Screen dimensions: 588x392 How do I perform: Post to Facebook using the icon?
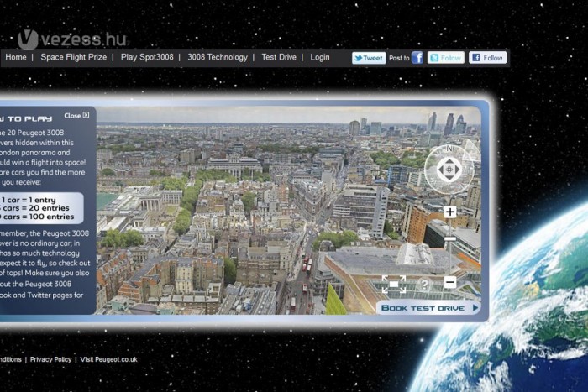[x=417, y=58]
